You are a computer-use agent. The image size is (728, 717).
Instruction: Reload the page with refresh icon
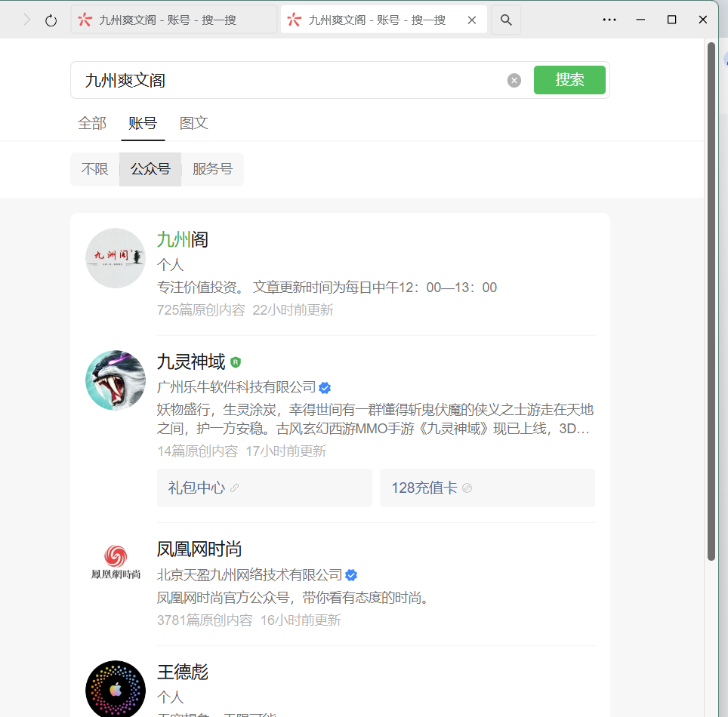pos(51,20)
